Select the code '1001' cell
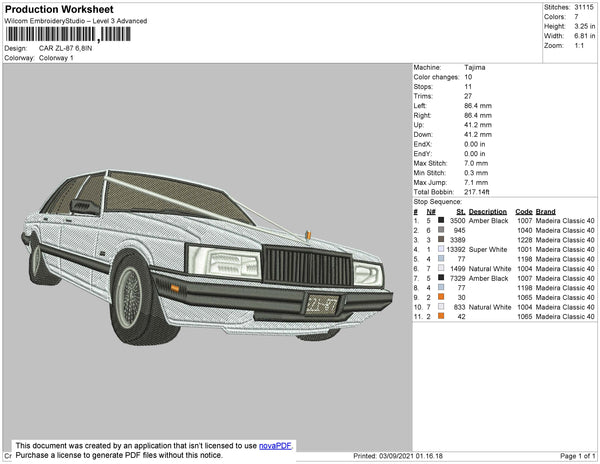 tap(525, 249)
